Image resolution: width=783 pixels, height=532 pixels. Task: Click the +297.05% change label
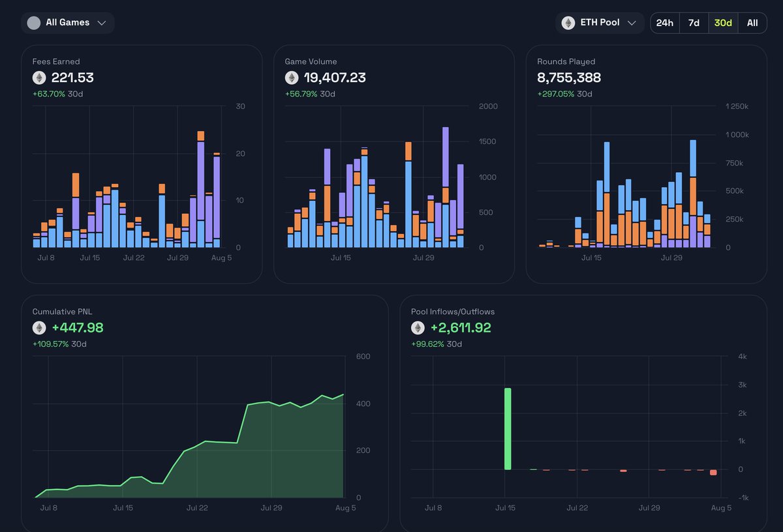556,94
